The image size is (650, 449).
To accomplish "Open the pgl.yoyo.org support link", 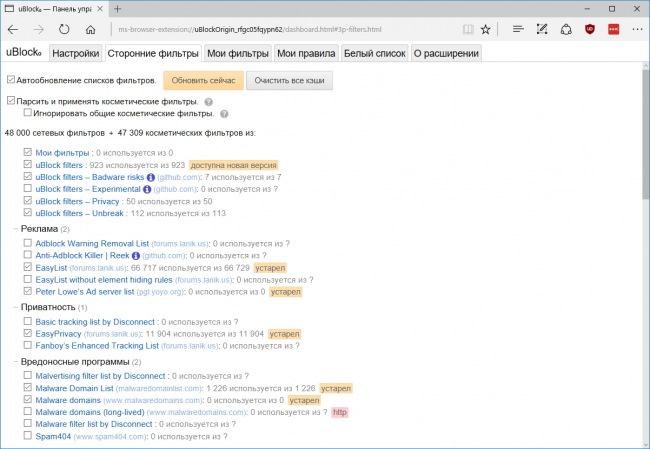I will (160, 292).
